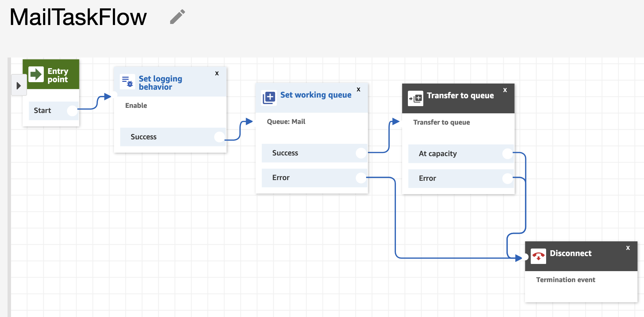Delete the Disconnect block

tap(628, 248)
